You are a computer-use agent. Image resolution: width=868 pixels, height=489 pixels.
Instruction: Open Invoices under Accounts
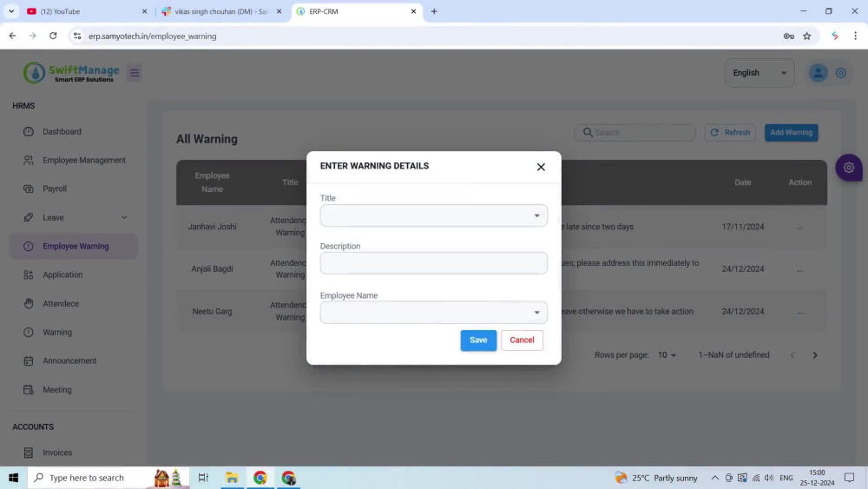tap(57, 453)
